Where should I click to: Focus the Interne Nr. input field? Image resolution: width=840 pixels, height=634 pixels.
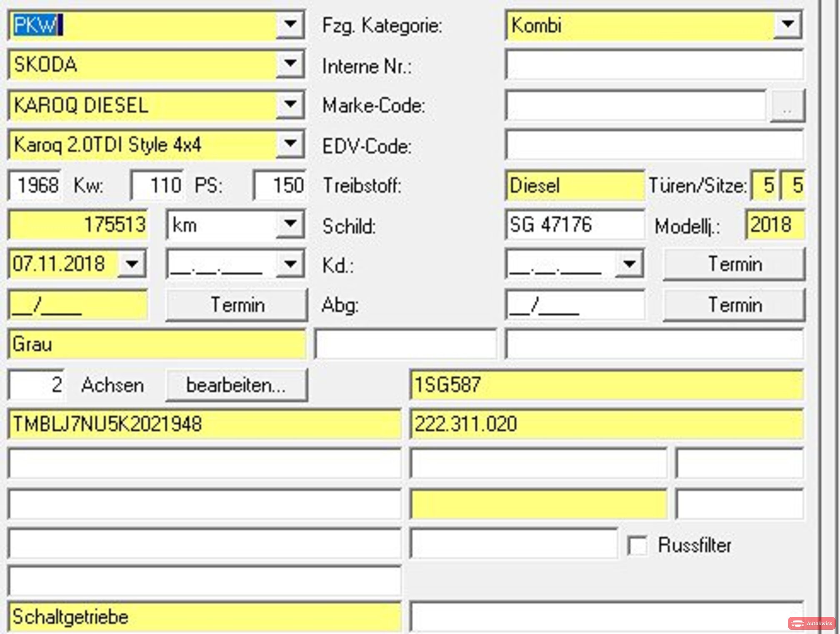(x=654, y=65)
